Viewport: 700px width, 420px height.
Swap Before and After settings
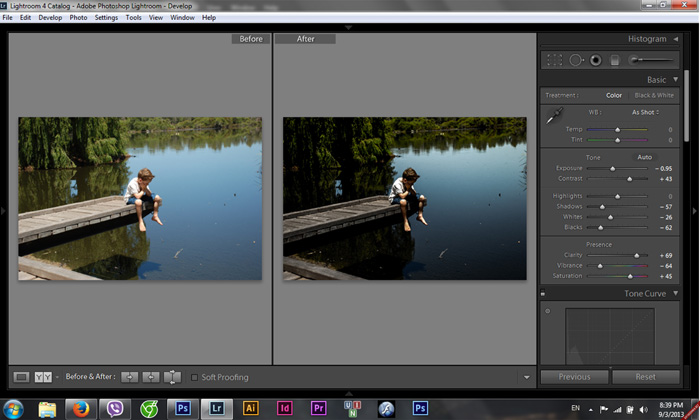coord(172,377)
